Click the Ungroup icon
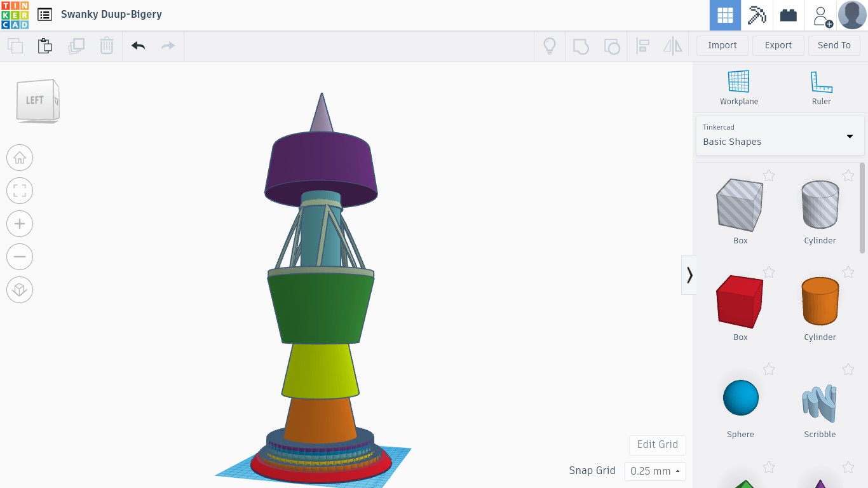 pos(612,46)
